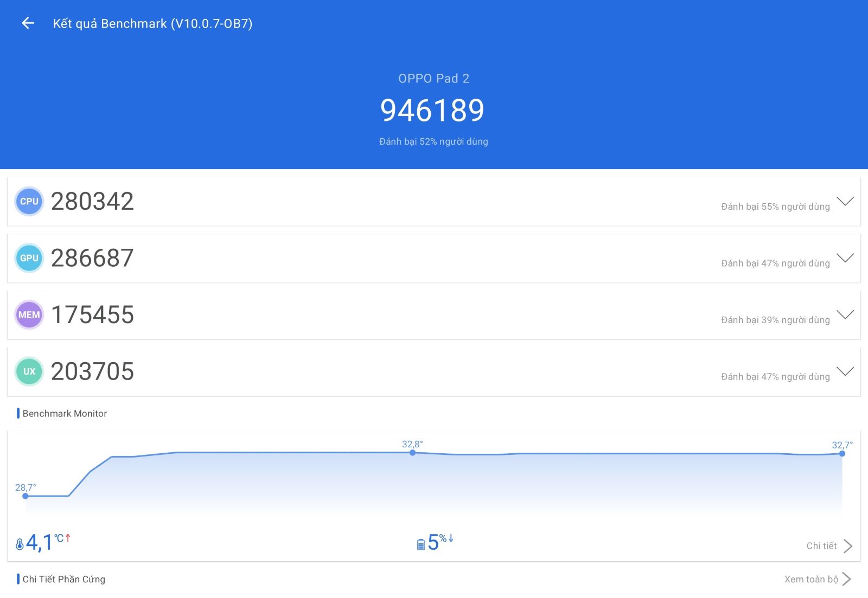Click the GPU score 286687

[x=92, y=258]
